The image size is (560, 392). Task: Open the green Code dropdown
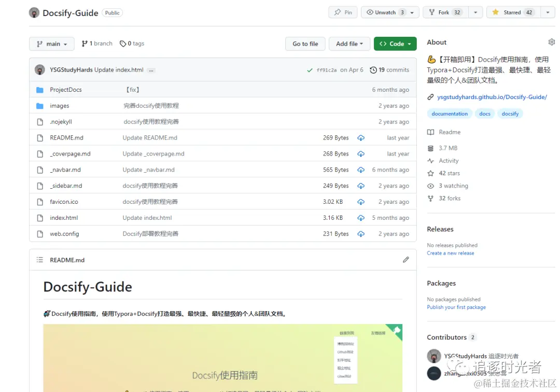[x=395, y=44]
